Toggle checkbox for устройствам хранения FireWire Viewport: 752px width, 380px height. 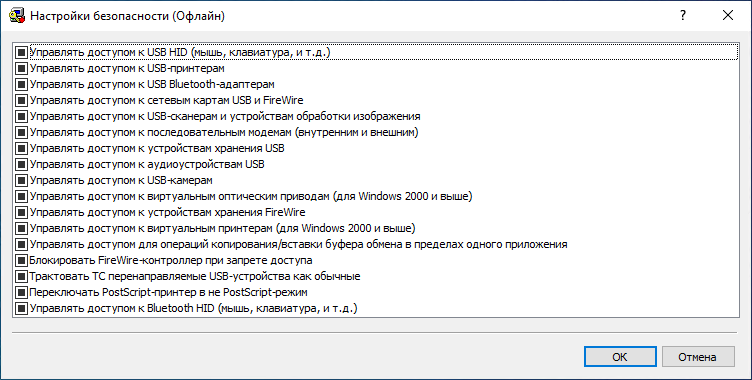coord(22,212)
